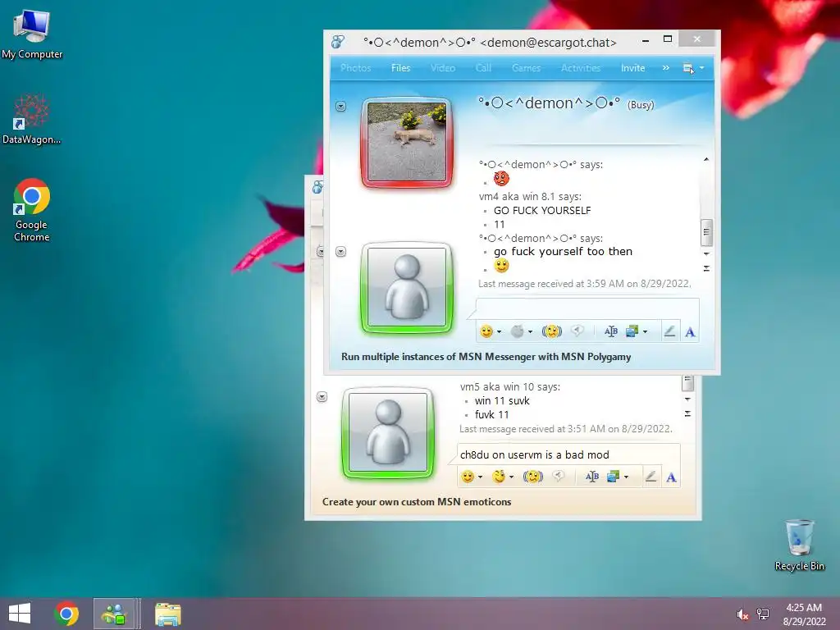Click the scroll down arrow in the back chat history
This screenshot has width=840, height=630.
[x=687, y=399]
